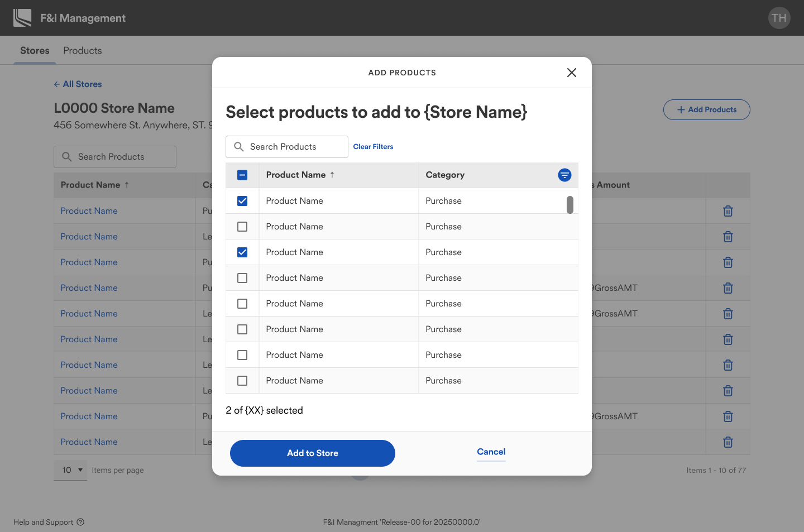Click the modal table scrollbar thumb
Image resolution: width=804 pixels, height=532 pixels.
[x=569, y=205]
